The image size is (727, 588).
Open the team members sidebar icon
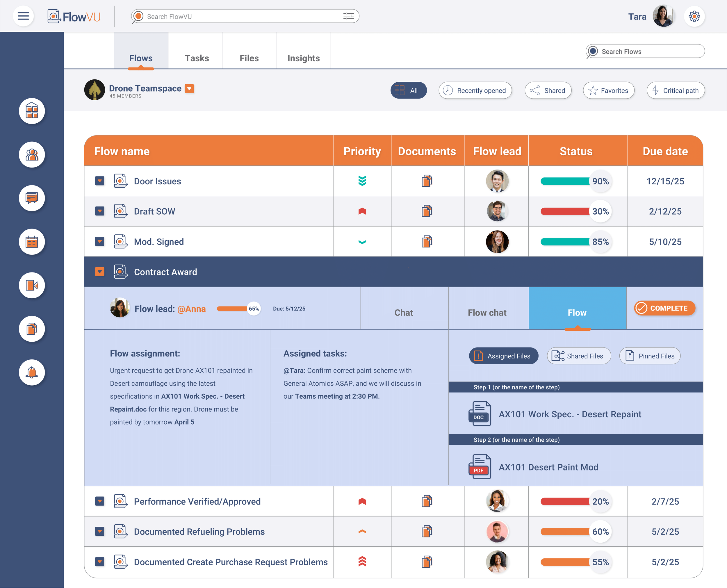[32, 155]
